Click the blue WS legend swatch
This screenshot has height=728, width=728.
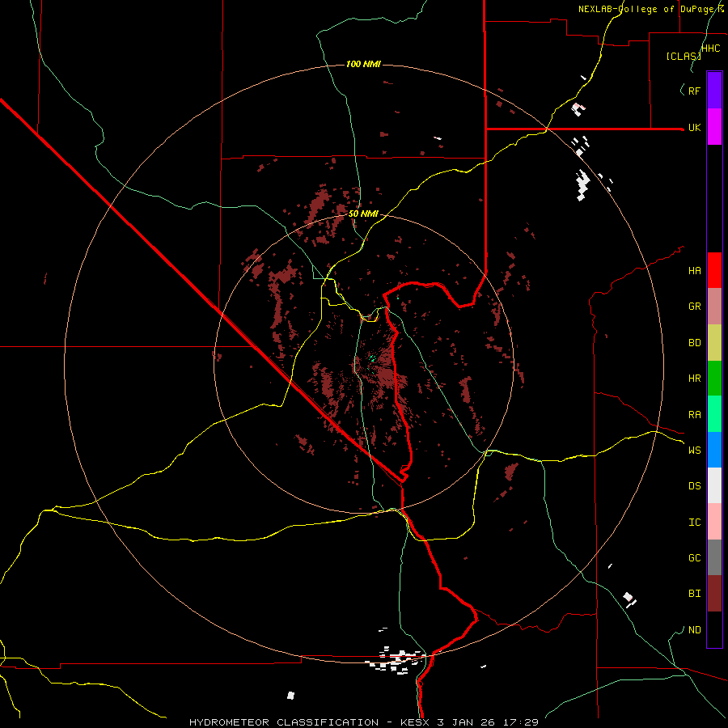click(714, 450)
